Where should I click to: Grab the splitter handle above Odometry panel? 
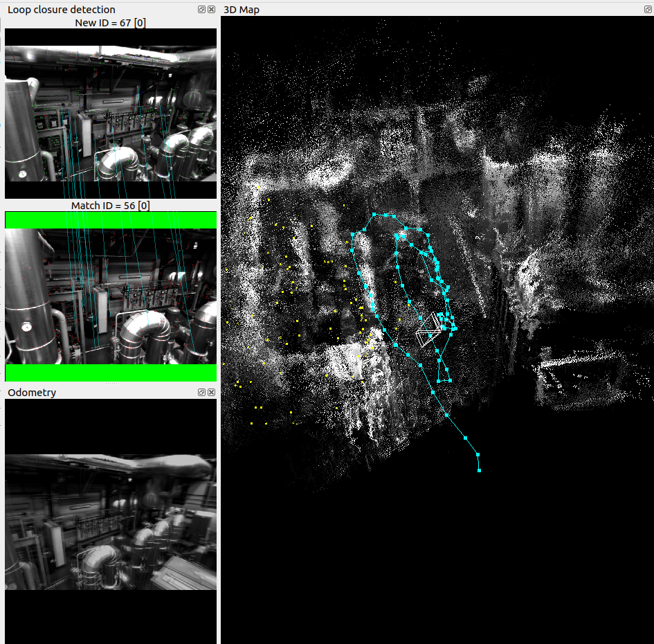click(x=111, y=384)
